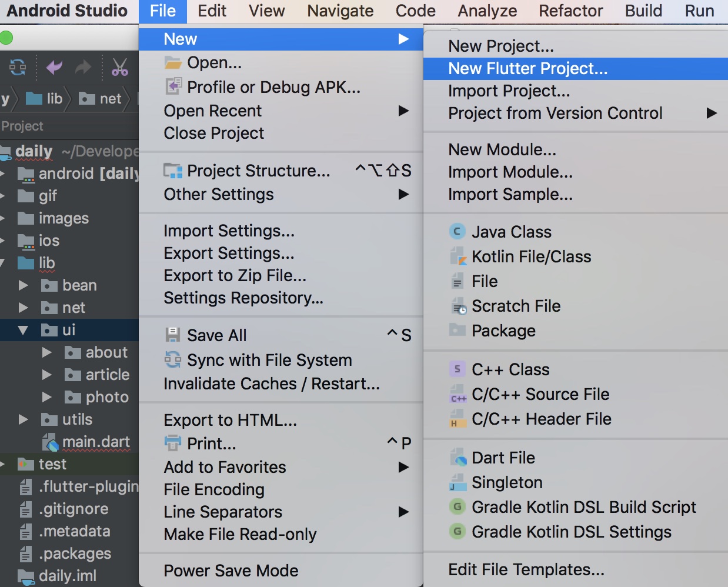Collapse the ui folder arrow
728x587 pixels.
coord(23,330)
